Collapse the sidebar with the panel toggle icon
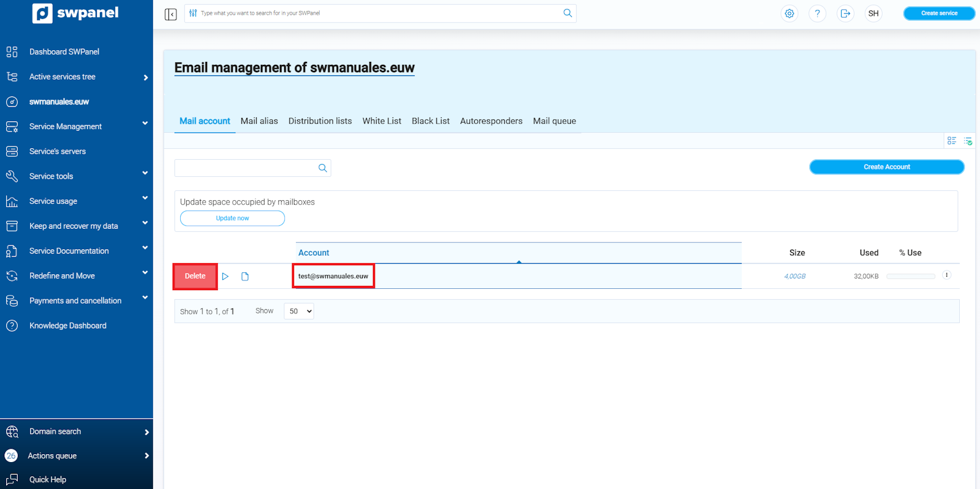980x489 pixels. click(x=171, y=14)
